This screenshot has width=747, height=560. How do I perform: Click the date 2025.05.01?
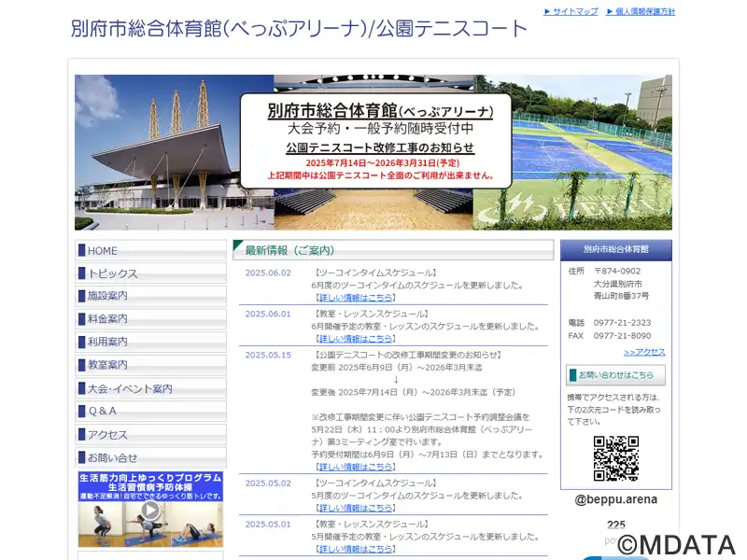coord(268,524)
